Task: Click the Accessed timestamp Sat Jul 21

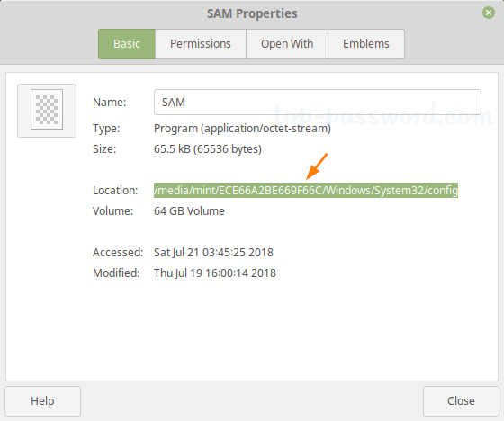Action: [x=213, y=253]
